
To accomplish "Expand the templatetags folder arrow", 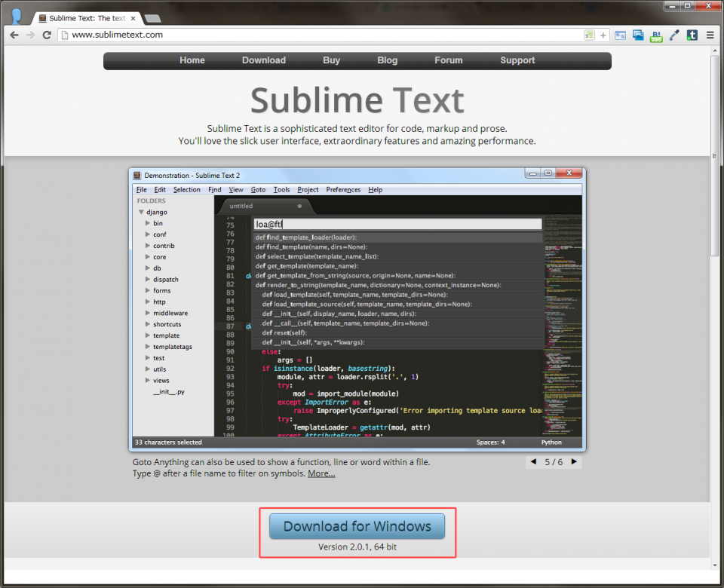I will [148, 346].
